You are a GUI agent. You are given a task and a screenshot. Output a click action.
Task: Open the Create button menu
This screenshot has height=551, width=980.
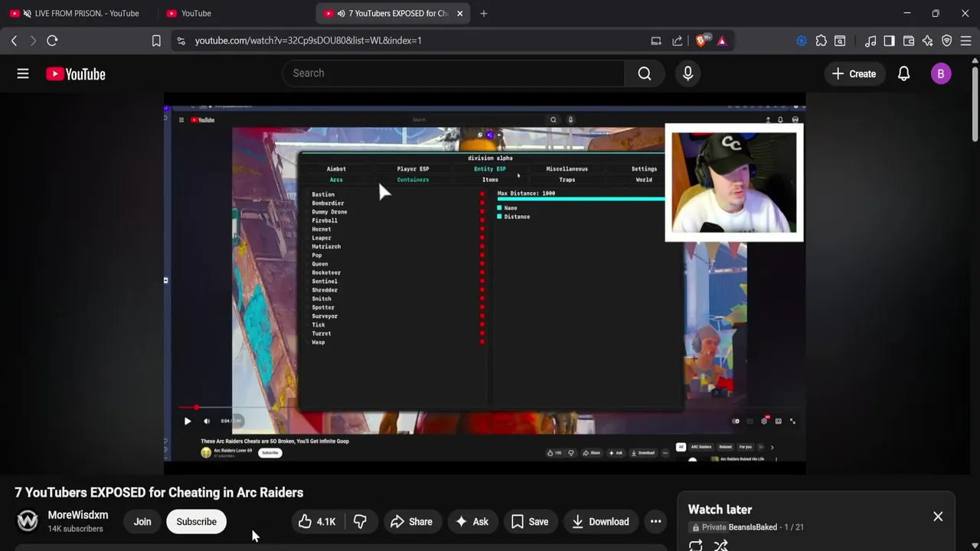click(854, 73)
